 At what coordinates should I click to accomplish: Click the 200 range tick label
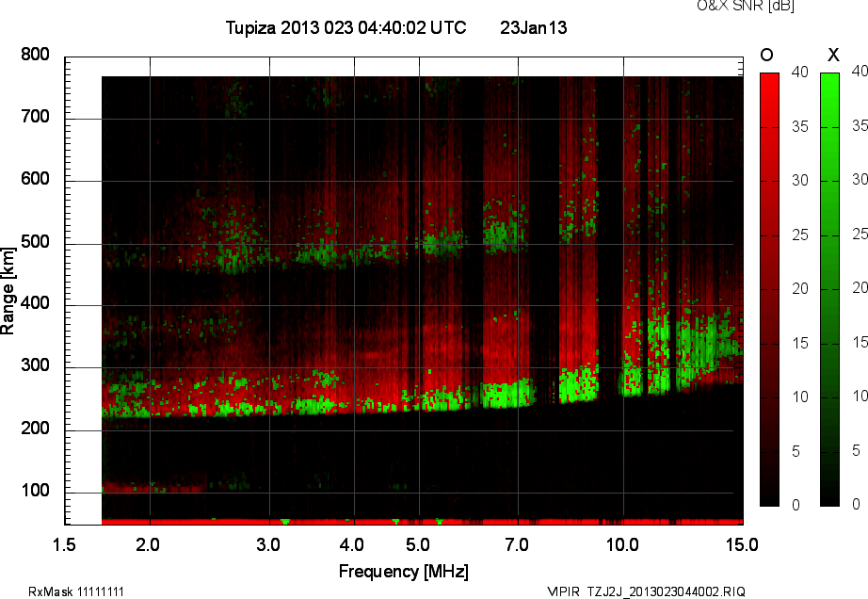pyautogui.click(x=35, y=429)
